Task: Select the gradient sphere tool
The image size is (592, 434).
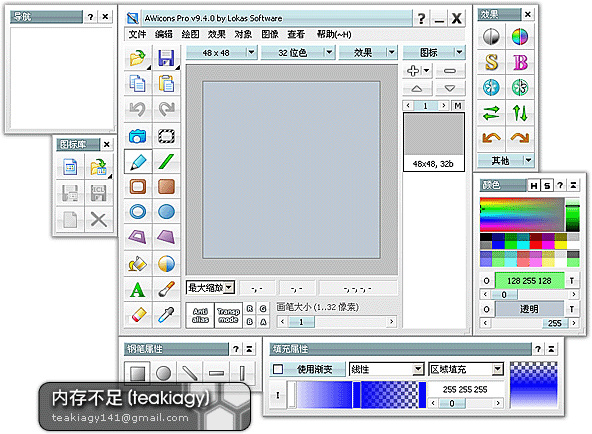Action: click(x=166, y=264)
